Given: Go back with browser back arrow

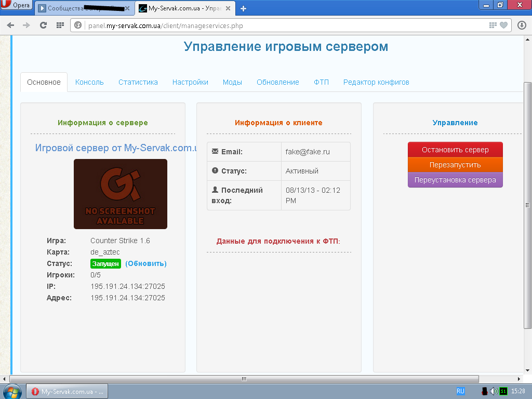Looking at the screenshot, I should pos(10,25).
